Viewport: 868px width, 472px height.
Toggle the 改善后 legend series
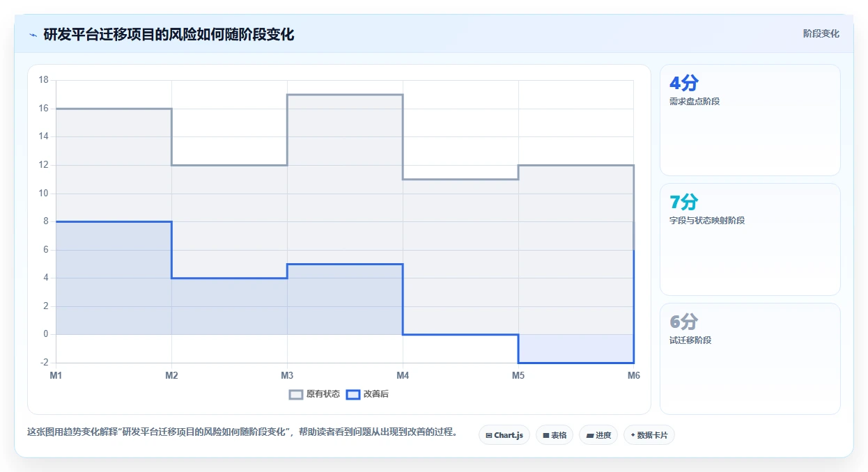pos(368,394)
